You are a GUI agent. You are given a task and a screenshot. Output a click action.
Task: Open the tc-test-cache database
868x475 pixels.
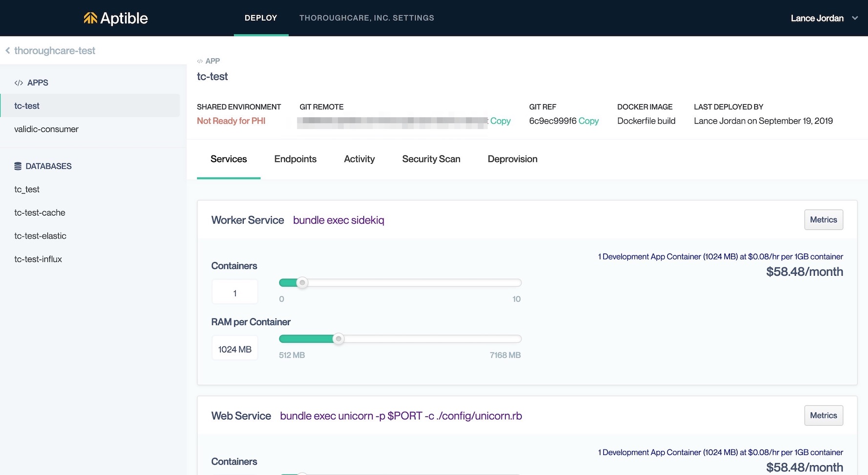pyautogui.click(x=40, y=213)
